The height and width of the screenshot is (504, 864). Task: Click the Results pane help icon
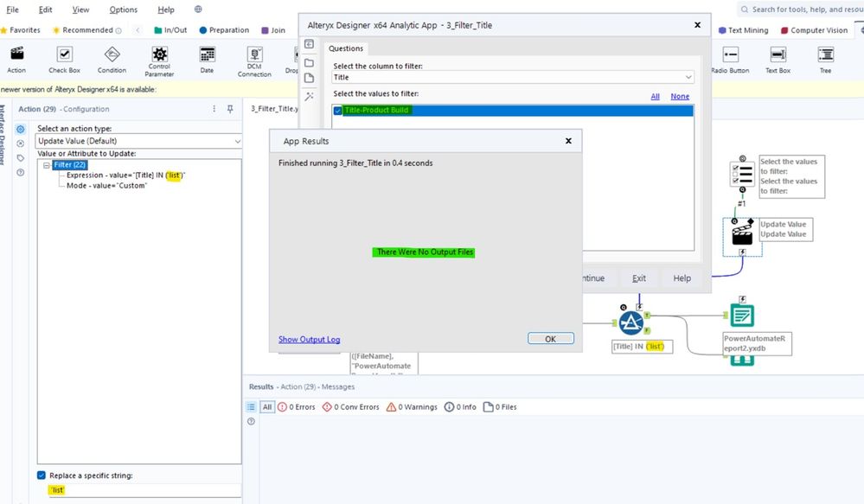pos(252,421)
